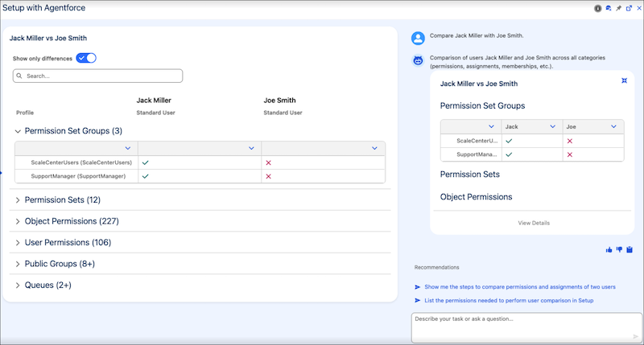Open the info icon in header

tap(597, 8)
